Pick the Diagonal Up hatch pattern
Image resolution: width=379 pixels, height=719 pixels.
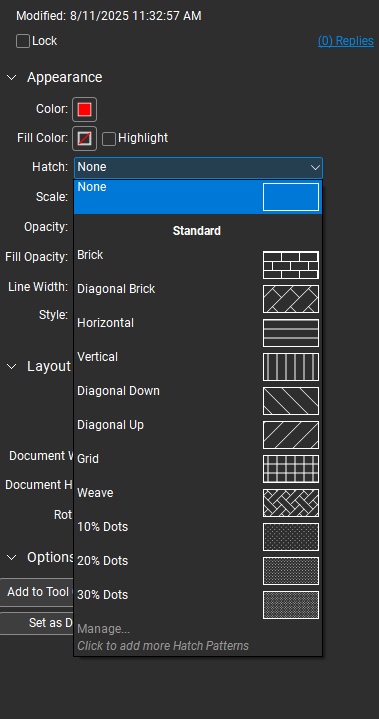198,434
